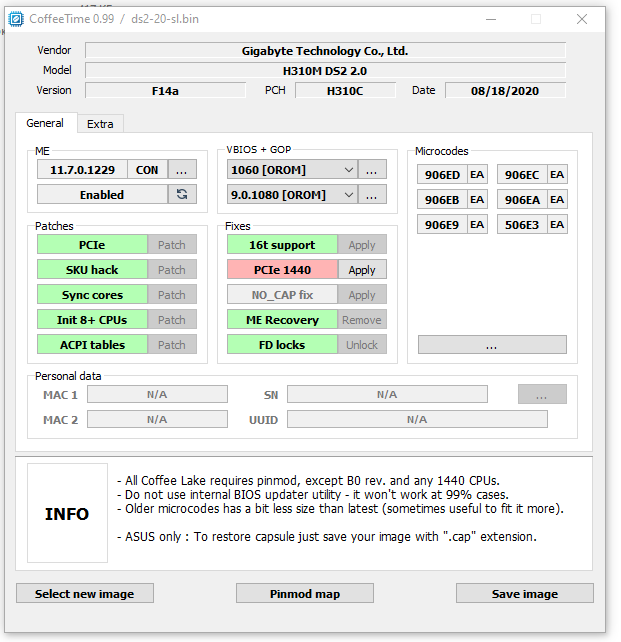Click the Date field 08/18/2020

click(505, 90)
